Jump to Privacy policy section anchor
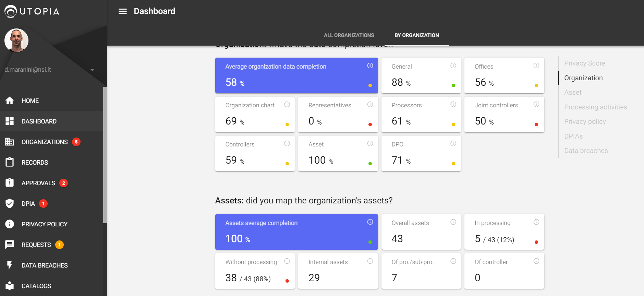 coord(585,121)
